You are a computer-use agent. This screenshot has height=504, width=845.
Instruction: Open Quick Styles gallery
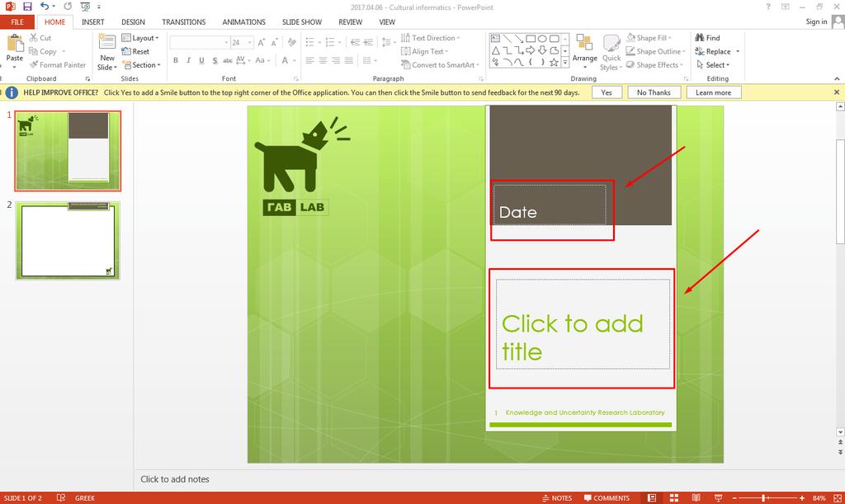pos(611,52)
